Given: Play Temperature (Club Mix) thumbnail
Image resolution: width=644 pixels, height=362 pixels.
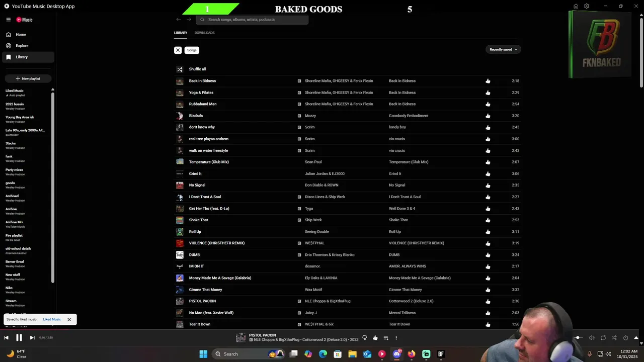Looking at the screenshot, I should (x=180, y=162).
